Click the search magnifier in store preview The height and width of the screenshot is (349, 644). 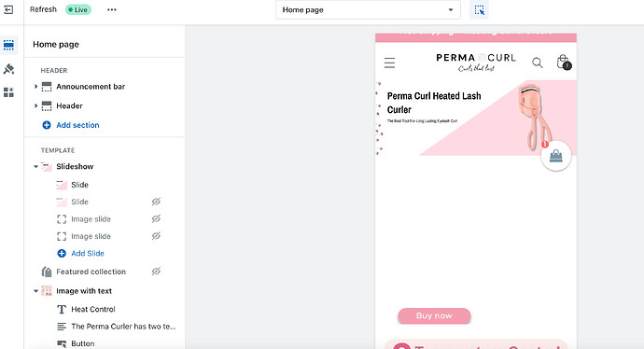(x=538, y=63)
